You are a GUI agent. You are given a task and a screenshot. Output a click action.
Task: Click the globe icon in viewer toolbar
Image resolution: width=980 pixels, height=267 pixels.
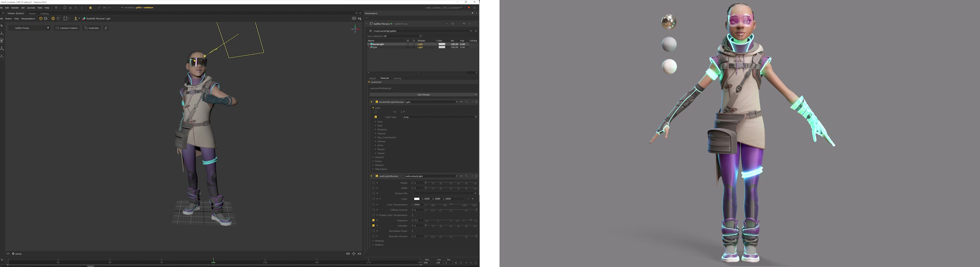[x=45, y=19]
